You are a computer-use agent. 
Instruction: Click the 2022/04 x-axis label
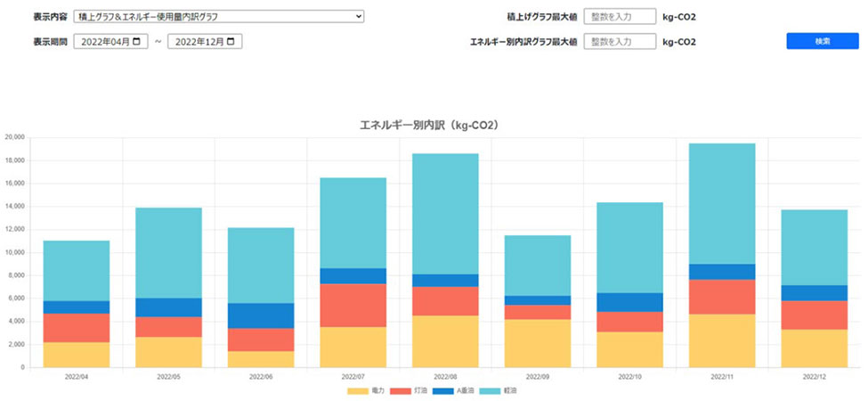click(x=77, y=377)
